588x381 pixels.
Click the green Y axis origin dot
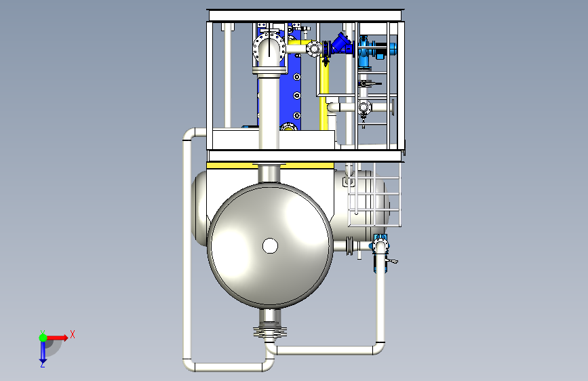[43, 338]
